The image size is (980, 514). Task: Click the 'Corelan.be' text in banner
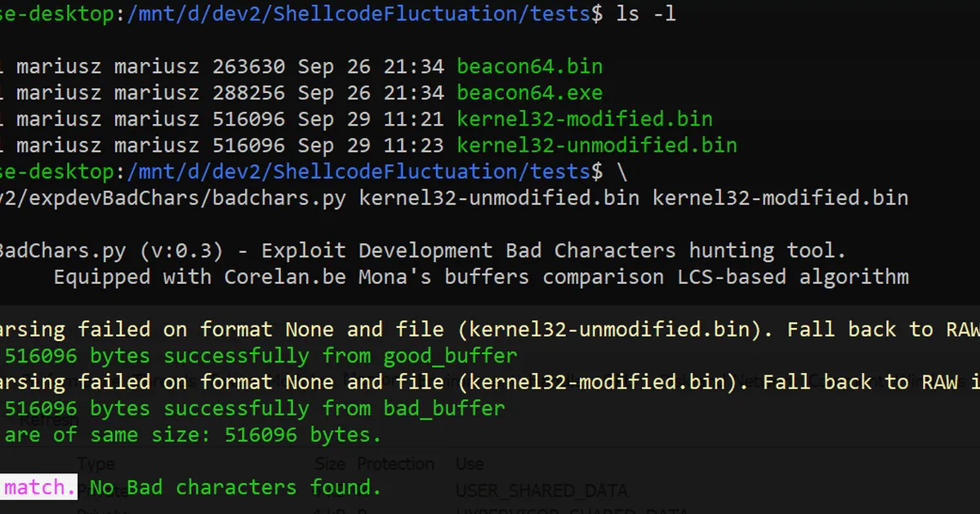[285, 277]
